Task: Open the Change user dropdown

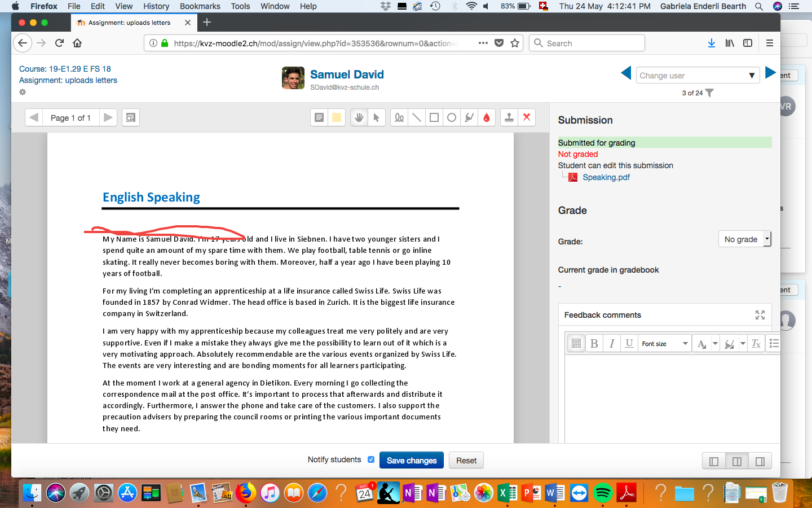Action: (697, 76)
